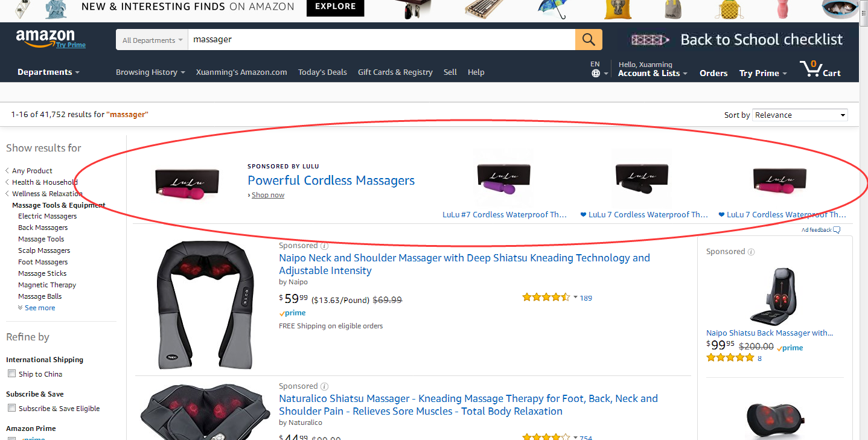Click in the massager search field
The image size is (868, 440).
click(x=381, y=40)
